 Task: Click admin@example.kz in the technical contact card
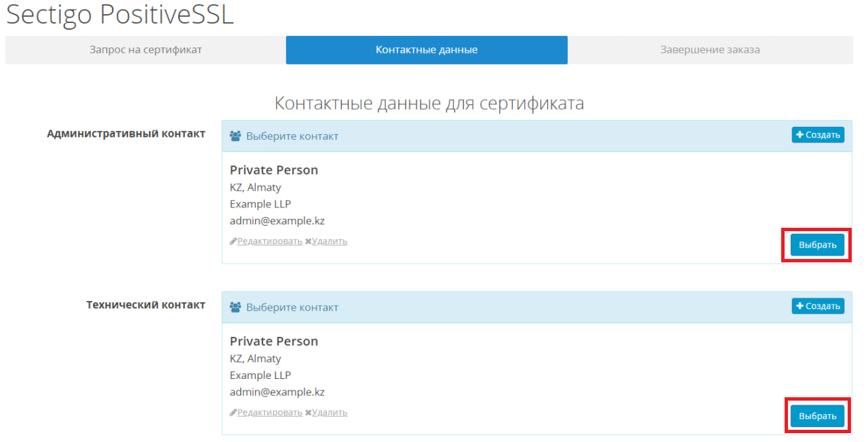point(277,392)
